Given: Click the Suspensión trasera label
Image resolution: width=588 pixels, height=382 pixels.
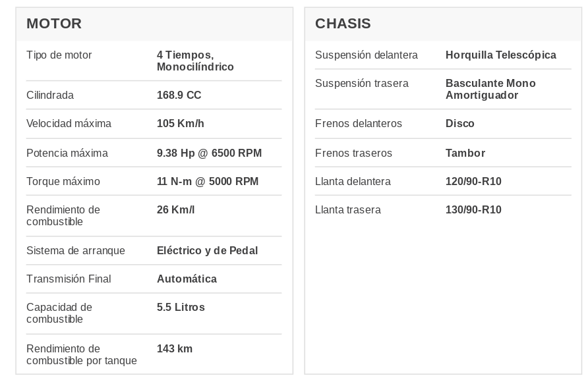Looking at the screenshot, I should click(x=361, y=84).
